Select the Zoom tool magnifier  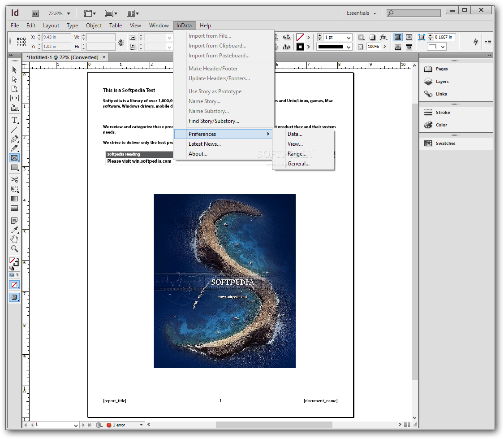pos(14,248)
